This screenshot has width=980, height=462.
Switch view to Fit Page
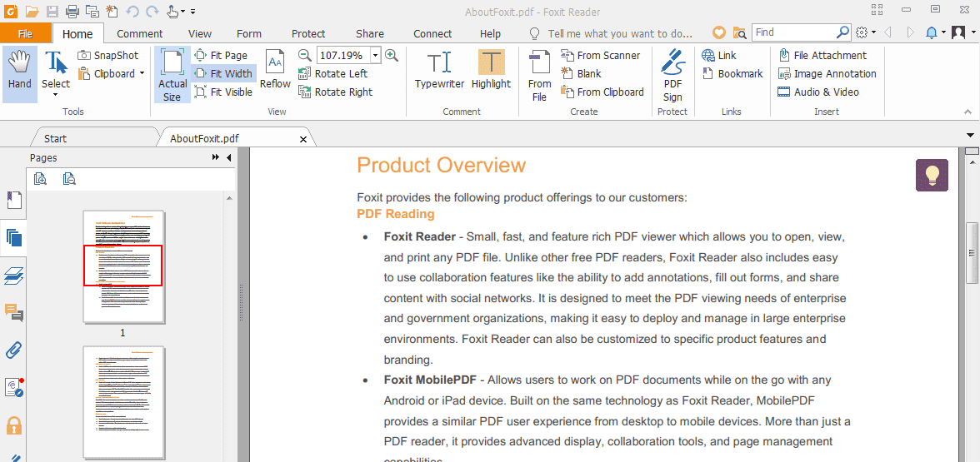coord(222,56)
